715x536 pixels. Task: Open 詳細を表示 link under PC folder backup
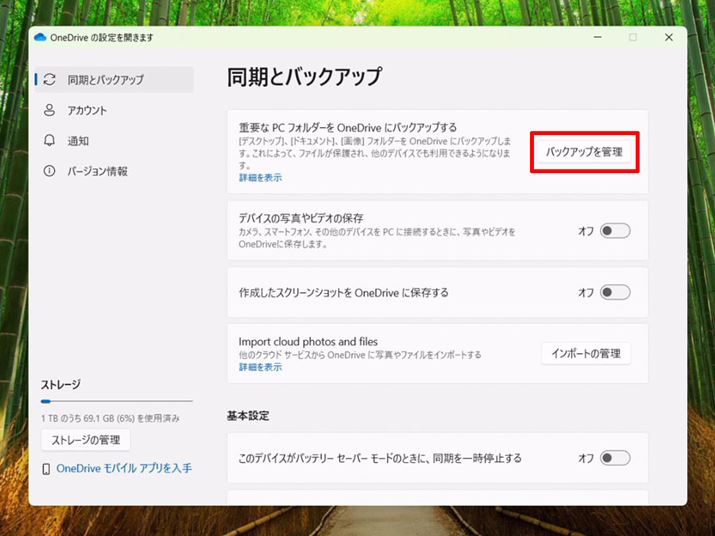click(260, 177)
